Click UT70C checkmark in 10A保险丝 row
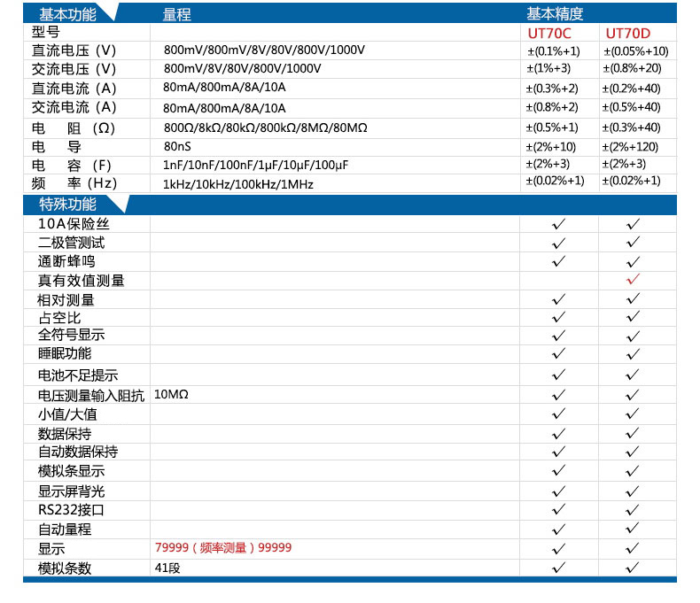The width and height of the screenshot is (700, 603). 558,224
